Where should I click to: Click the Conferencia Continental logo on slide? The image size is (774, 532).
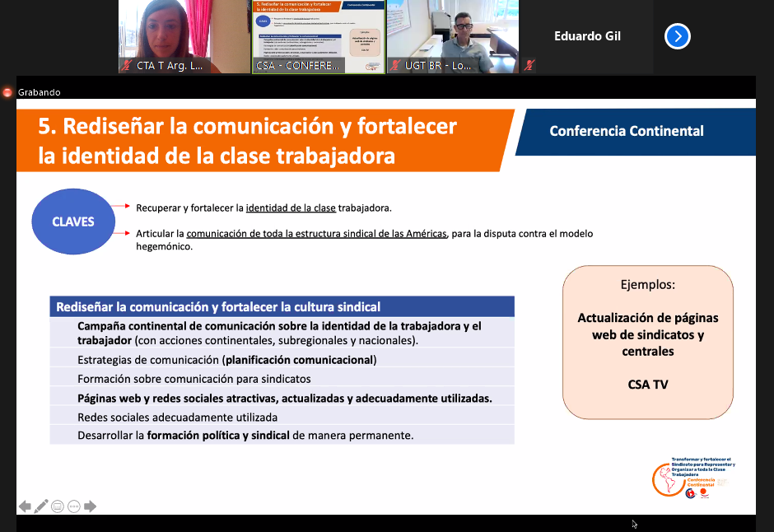(x=692, y=478)
